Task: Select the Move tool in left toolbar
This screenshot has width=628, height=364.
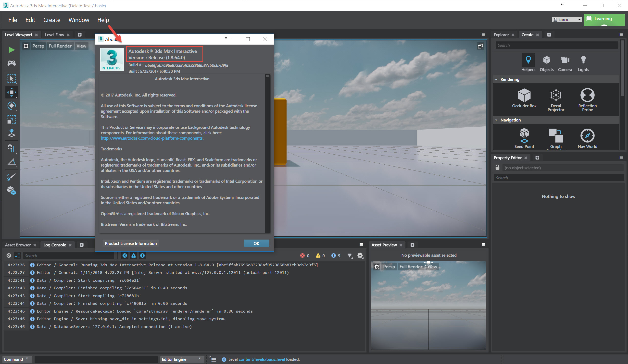Action: (11, 92)
